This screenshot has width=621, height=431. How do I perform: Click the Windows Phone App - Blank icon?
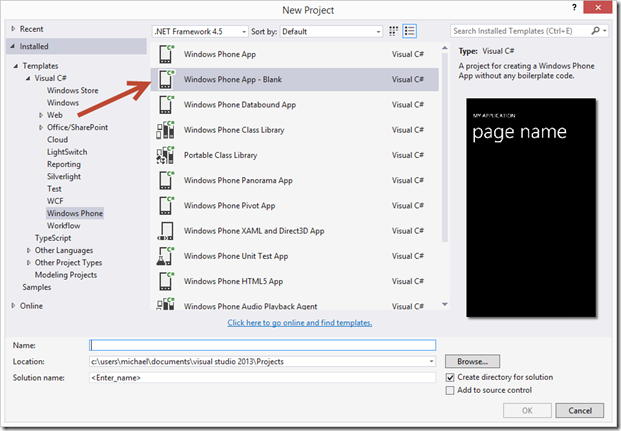point(166,79)
